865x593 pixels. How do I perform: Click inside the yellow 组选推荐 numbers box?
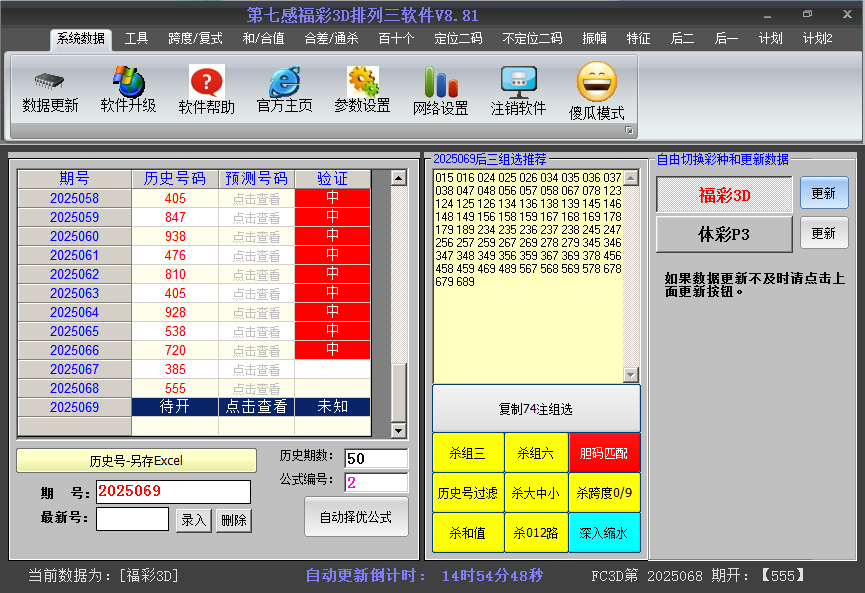(528, 276)
